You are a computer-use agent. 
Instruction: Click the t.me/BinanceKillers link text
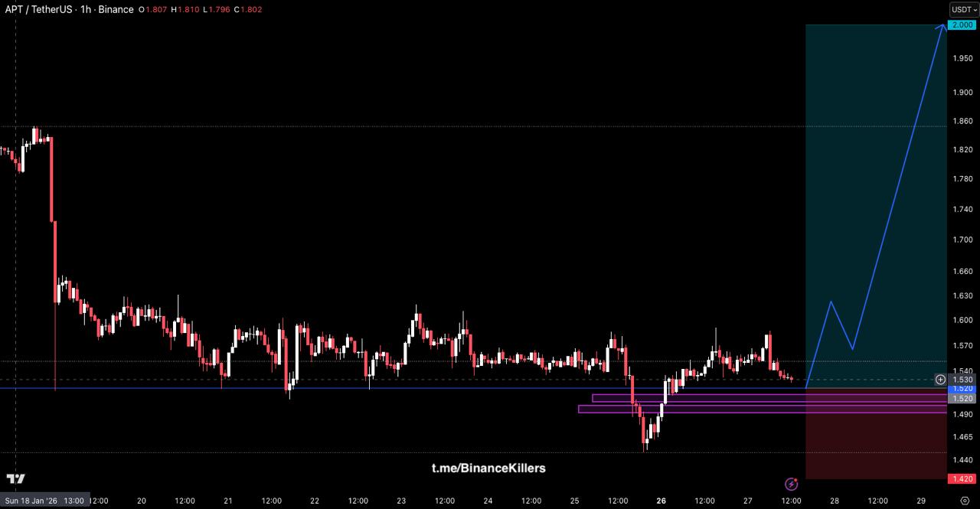pos(488,468)
